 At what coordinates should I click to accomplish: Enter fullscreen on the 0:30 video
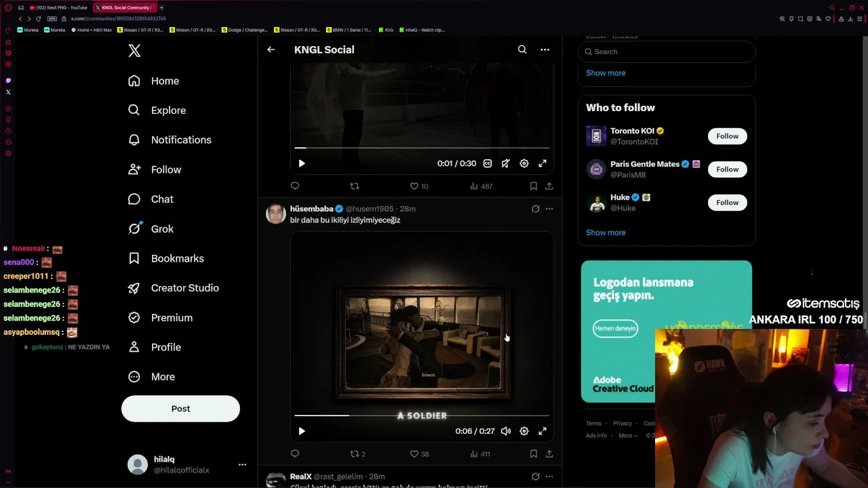click(542, 163)
